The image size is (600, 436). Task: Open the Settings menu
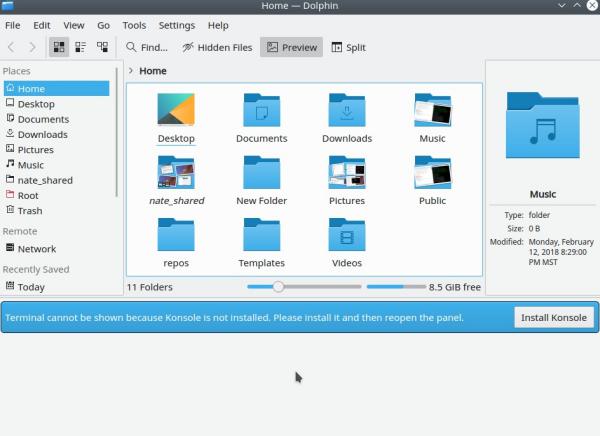[x=176, y=24]
